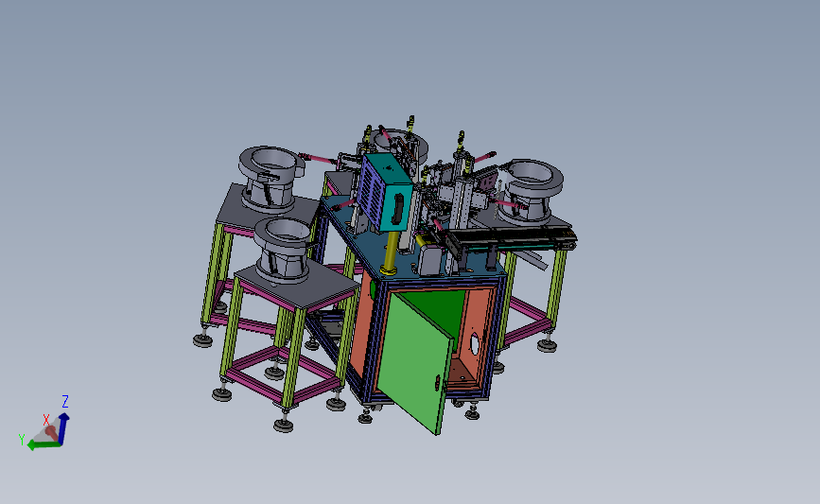Select the circular hole in the orange panel

click(475, 343)
